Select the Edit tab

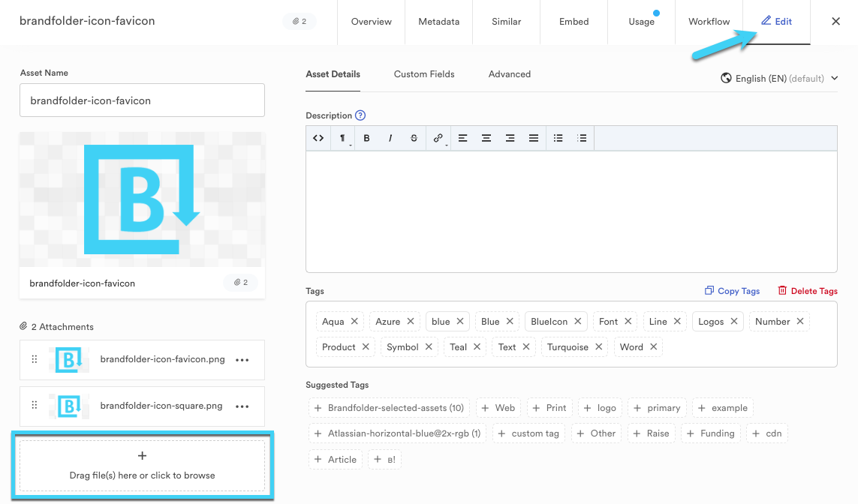776,22
